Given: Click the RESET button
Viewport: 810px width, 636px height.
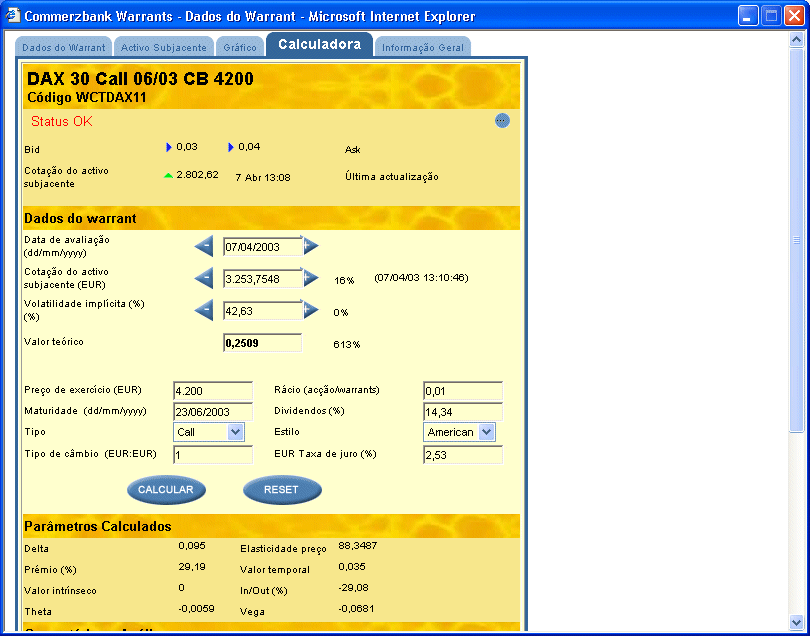Looking at the screenshot, I should (282, 490).
